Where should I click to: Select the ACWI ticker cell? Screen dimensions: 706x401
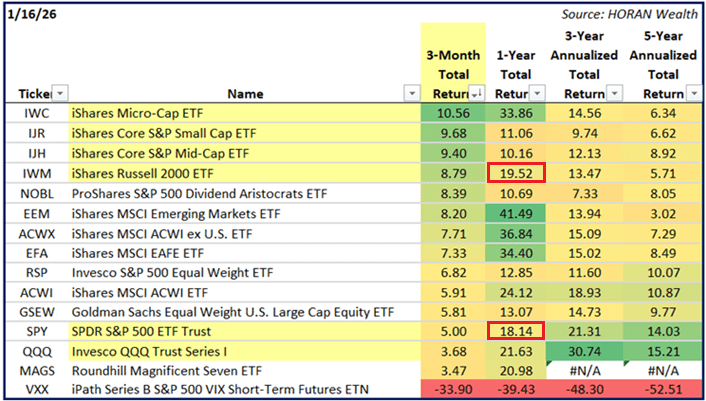[x=37, y=293]
